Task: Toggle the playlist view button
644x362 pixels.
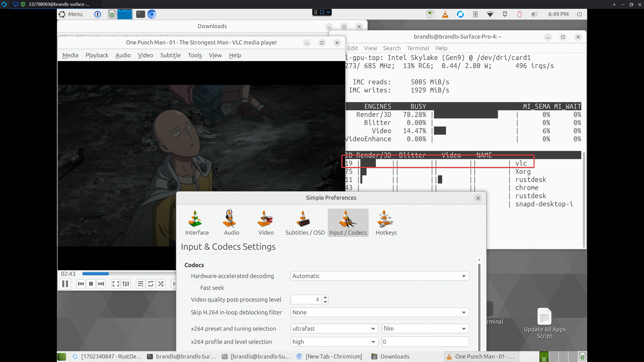Action: 140,284
